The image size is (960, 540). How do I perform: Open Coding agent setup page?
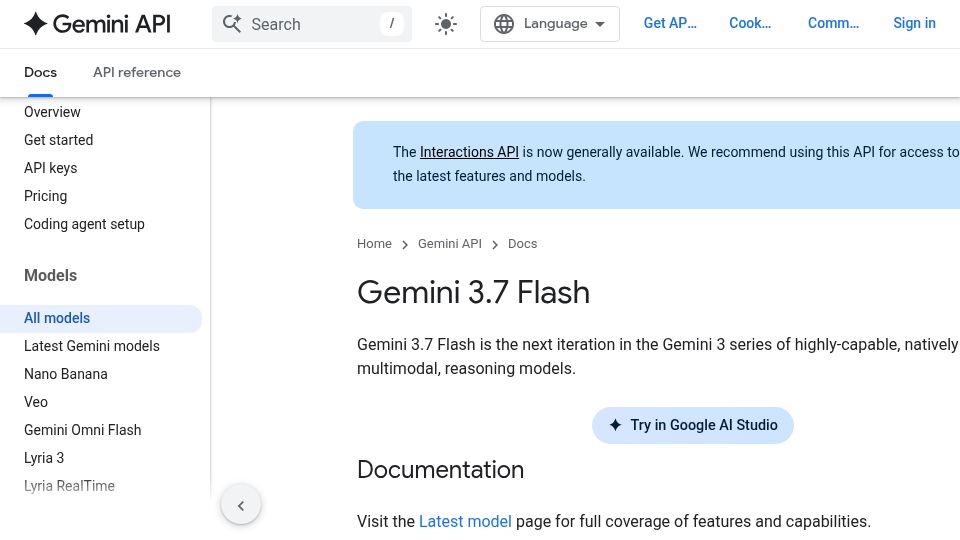coord(84,224)
